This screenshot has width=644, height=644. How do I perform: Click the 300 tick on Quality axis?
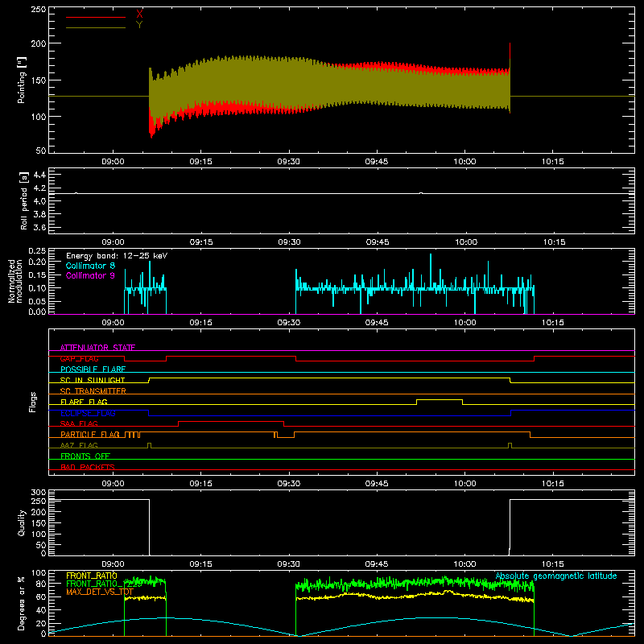pos(38,492)
